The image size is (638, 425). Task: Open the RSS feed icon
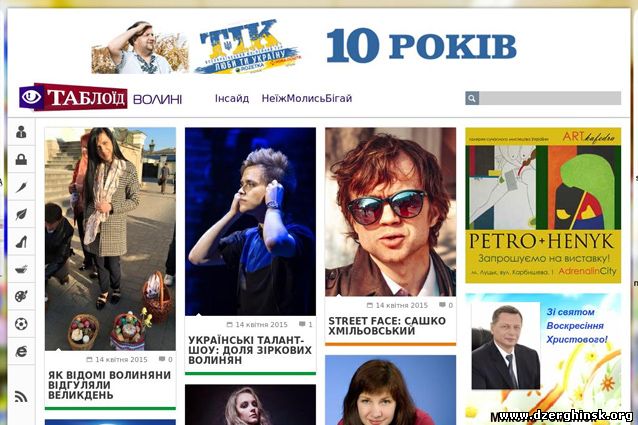click(21, 396)
